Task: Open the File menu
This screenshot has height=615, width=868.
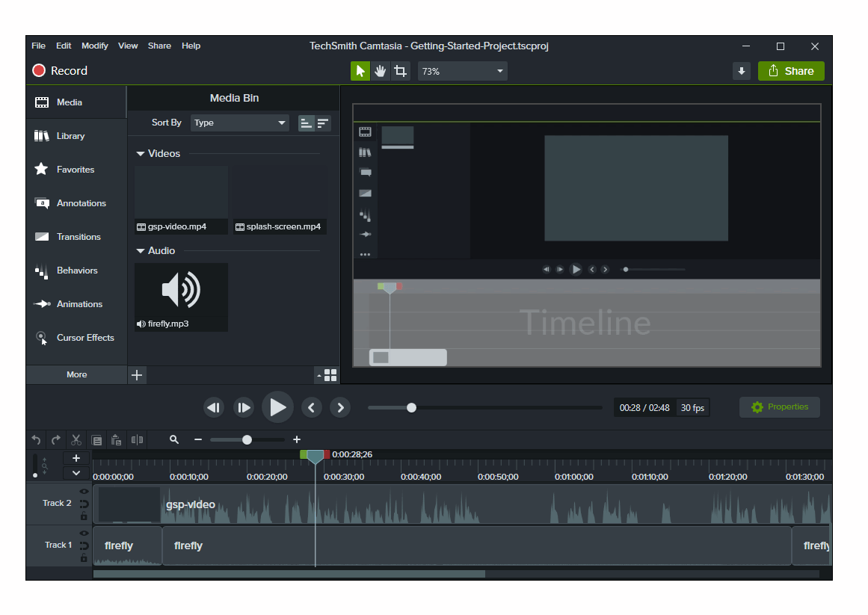Action: point(38,46)
